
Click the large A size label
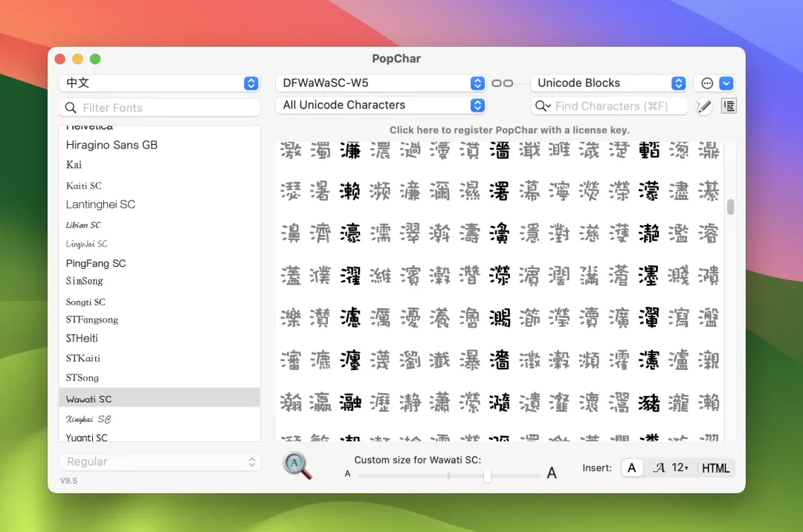pos(552,473)
